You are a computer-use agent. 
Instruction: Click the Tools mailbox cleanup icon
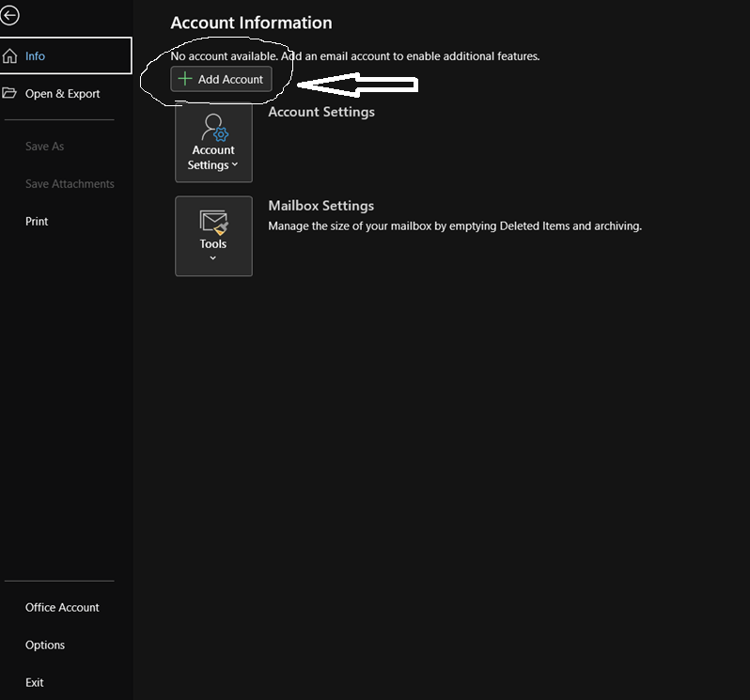point(213,223)
